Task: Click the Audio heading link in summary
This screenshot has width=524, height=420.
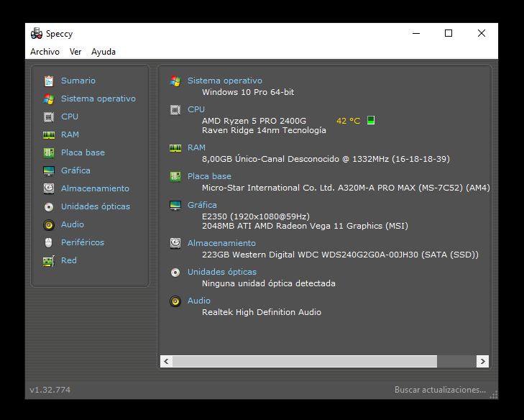Action: click(x=199, y=301)
